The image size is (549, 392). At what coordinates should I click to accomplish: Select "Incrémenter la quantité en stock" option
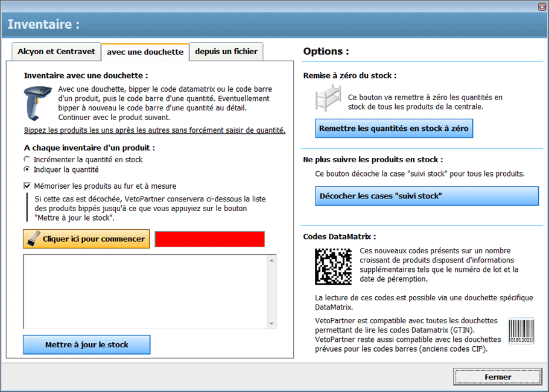click(27, 159)
